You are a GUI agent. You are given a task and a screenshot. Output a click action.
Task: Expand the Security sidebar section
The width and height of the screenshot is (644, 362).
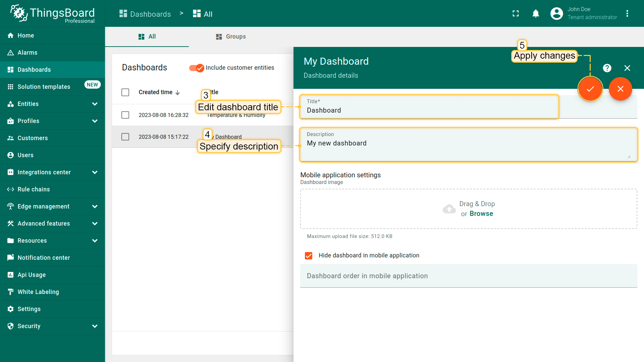[x=95, y=326]
